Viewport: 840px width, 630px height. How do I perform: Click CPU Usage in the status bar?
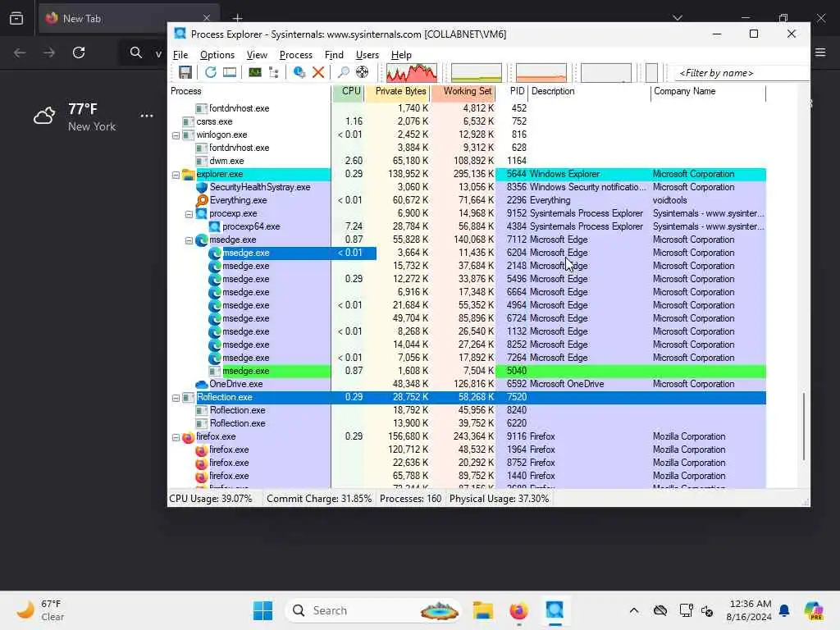coord(211,499)
